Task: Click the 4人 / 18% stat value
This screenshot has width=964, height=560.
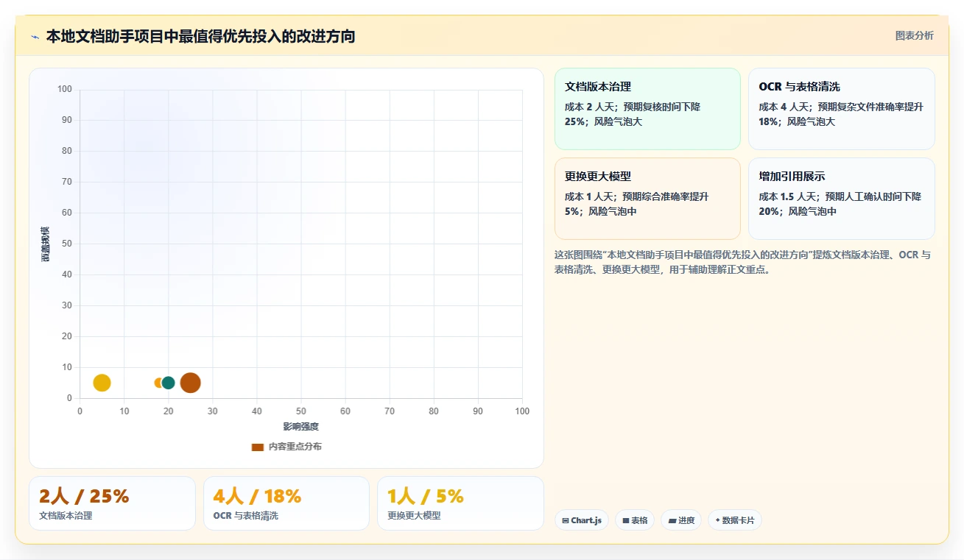Action: [257, 497]
